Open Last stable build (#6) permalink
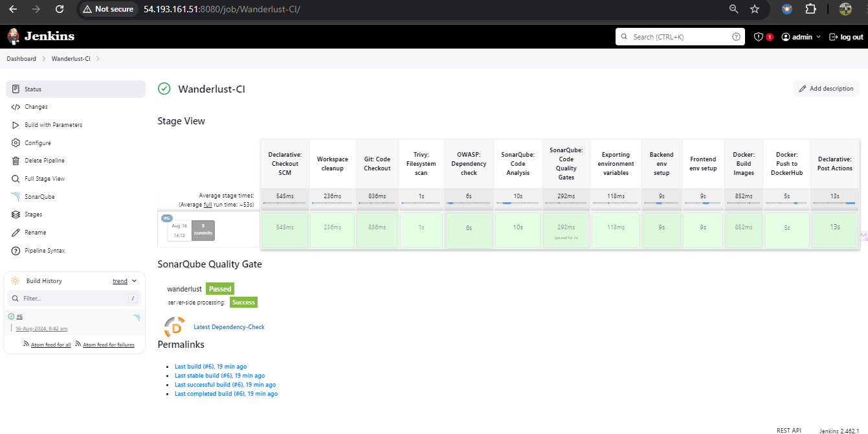 tap(219, 376)
